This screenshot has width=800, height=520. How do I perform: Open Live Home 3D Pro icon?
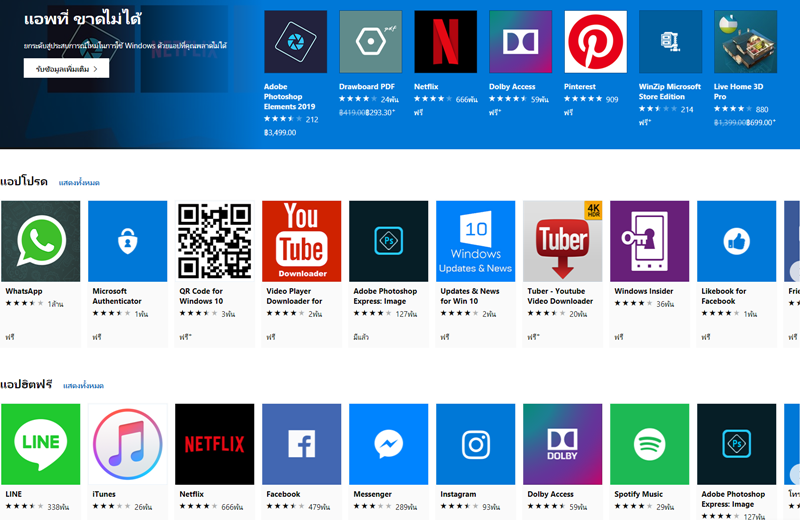click(745, 42)
